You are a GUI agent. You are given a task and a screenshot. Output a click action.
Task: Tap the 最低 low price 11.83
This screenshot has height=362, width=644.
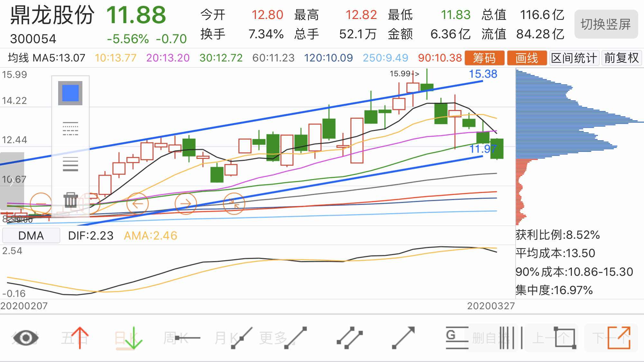[x=455, y=15]
